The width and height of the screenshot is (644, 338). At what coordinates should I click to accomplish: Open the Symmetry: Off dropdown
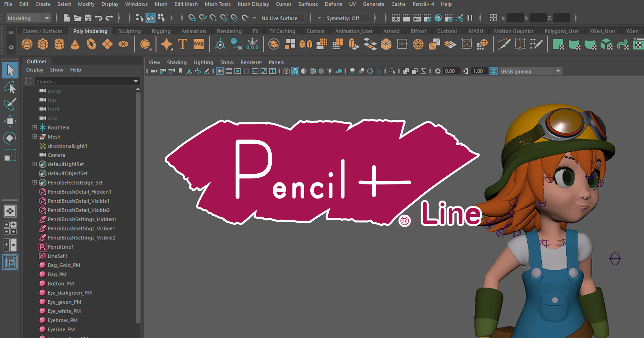tap(347, 18)
